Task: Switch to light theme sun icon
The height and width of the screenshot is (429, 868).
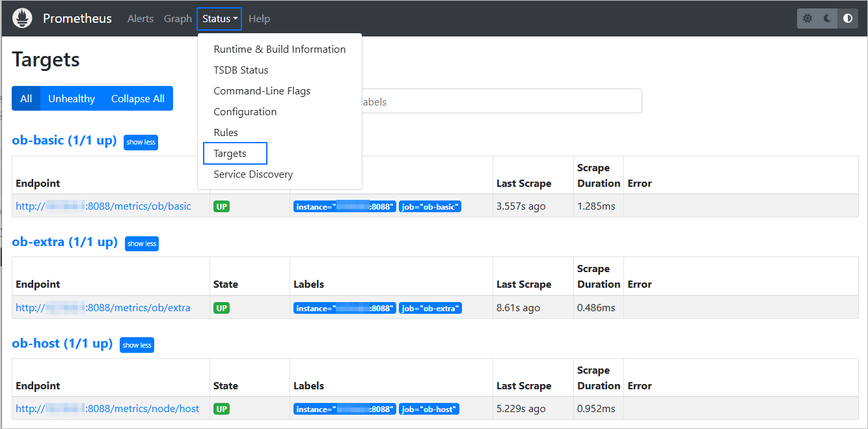Action: pyautogui.click(x=807, y=18)
